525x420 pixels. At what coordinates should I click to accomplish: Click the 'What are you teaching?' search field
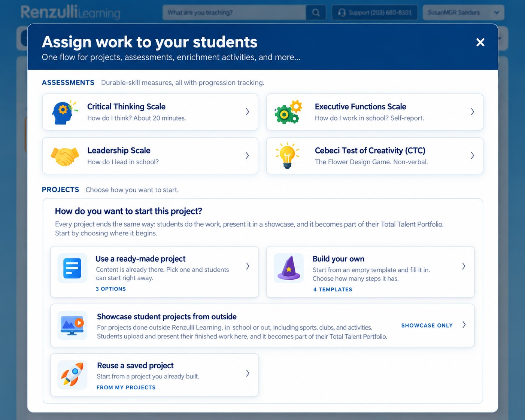coord(234,13)
